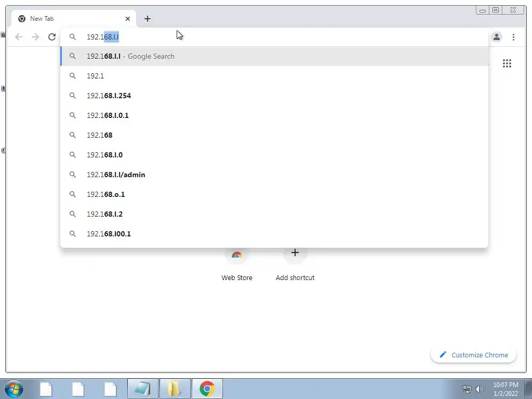Screen dimensions: 532x399
Task: Select the 192.168.l.0 suggestion
Action: pos(274,155)
